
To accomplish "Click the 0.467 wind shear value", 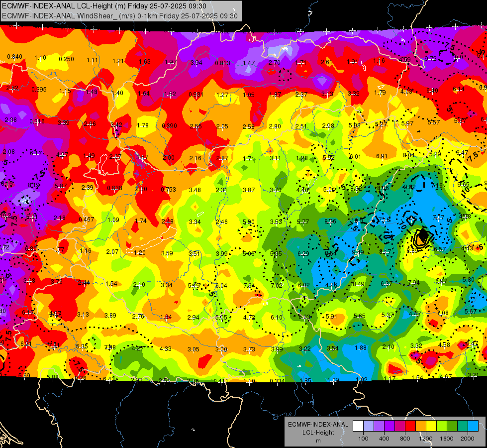I will [87, 219].
